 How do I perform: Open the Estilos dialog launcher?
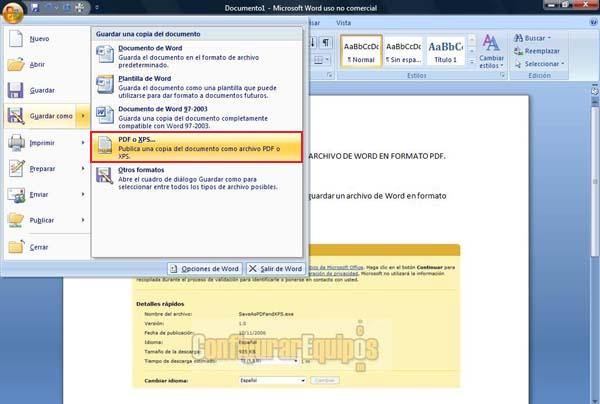pos(502,76)
